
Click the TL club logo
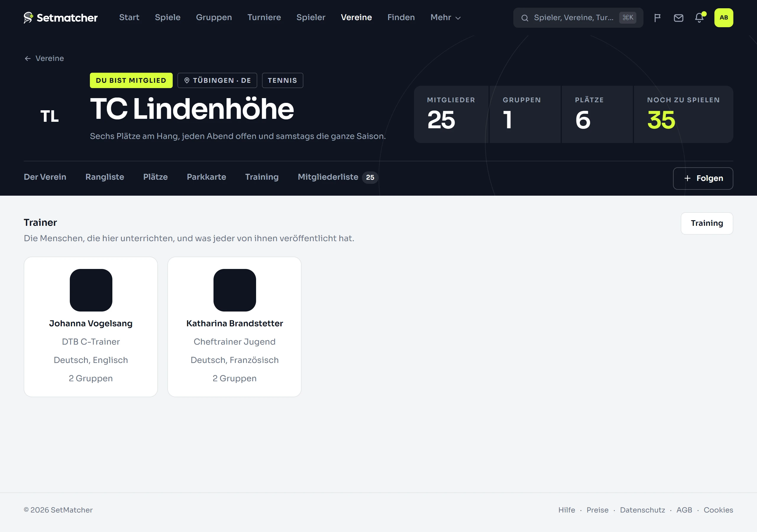pyautogui.click(x=49, y=116)
